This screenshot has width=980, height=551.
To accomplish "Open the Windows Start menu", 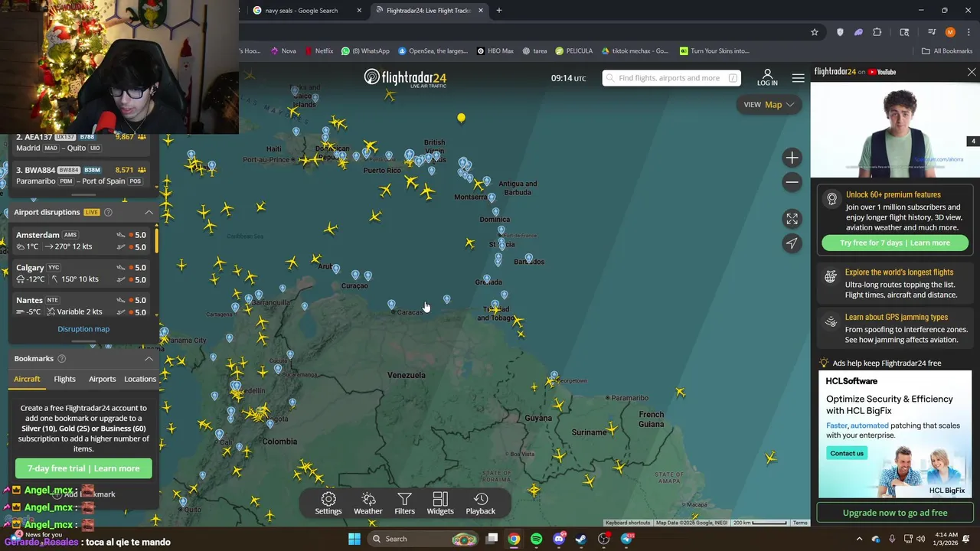I will click(354, 539).
